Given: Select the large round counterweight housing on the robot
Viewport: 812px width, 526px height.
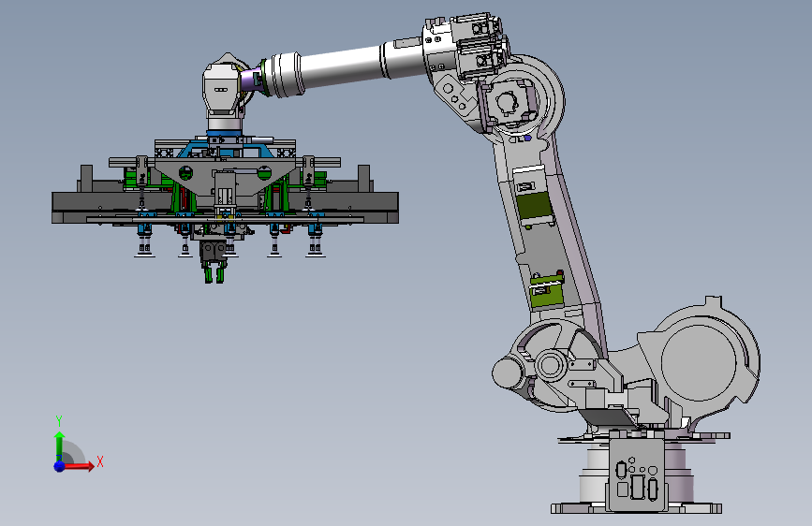Looking at the screenshot, I should (x=699, y=361).
